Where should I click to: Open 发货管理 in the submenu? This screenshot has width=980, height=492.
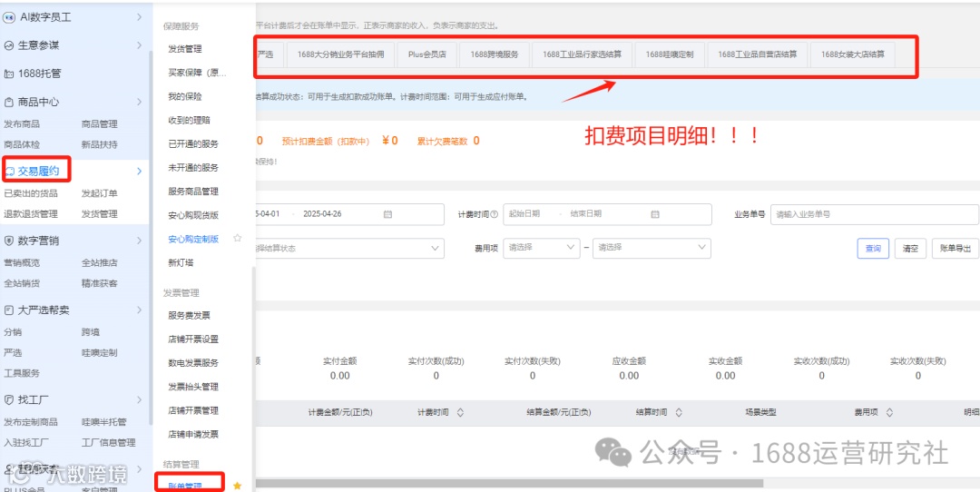point(185,49)
